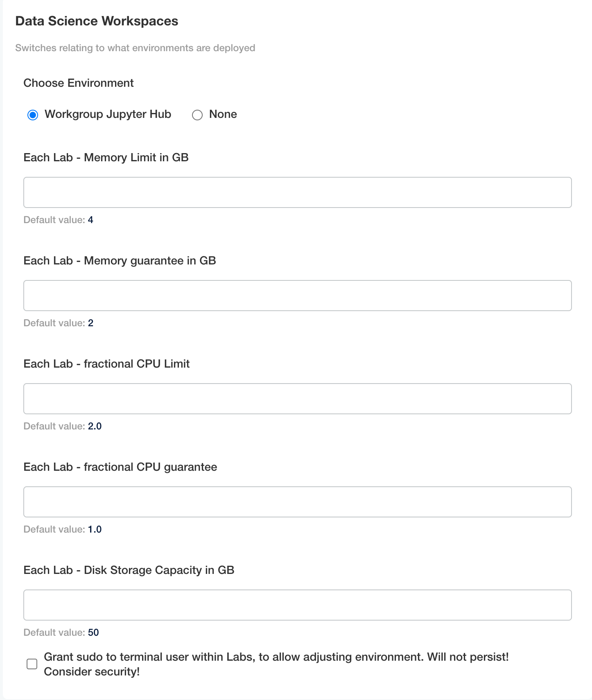Click the "Each Lab - fractional CPU Limit" label

tap(106, 364)
